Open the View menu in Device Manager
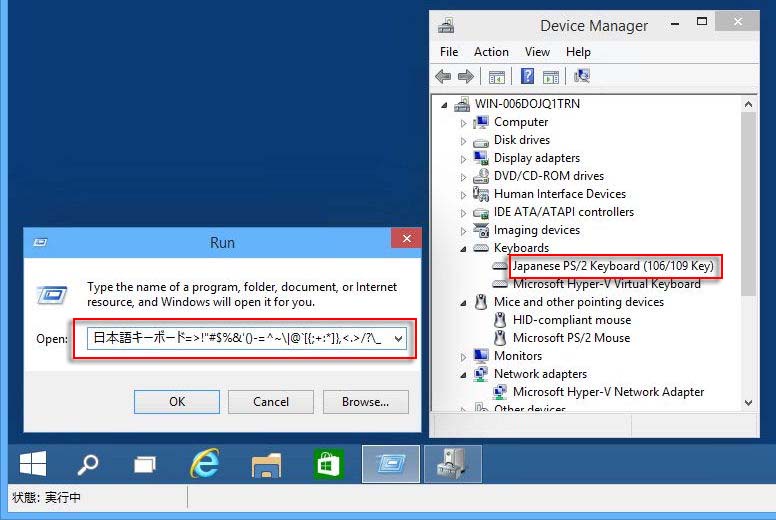This screenshot has height=520, width=776. pos(537,52)
